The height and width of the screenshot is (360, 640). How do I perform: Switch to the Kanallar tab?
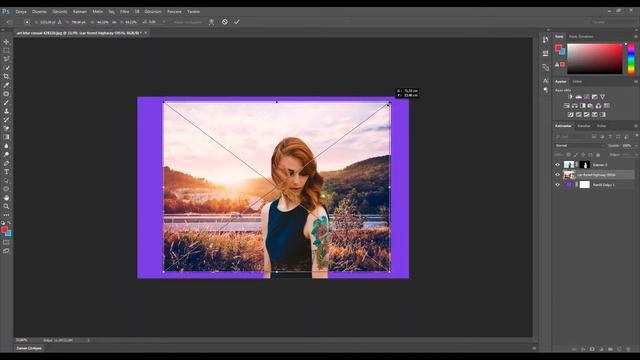584,126
